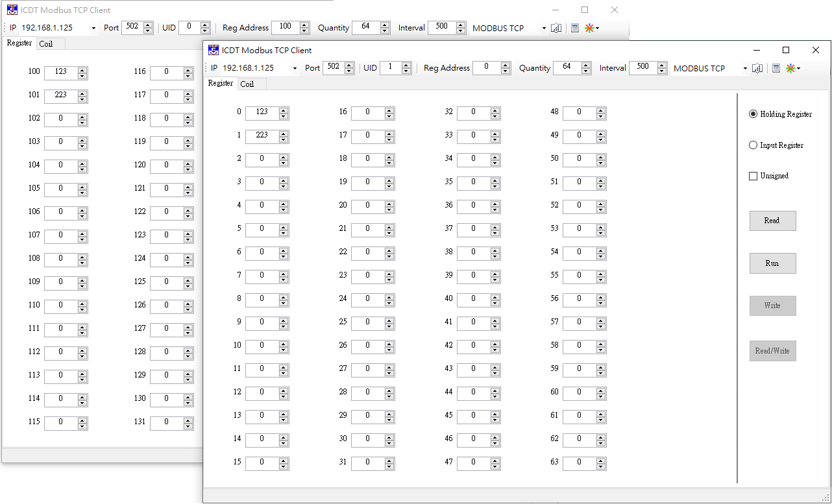Open the Coil tab in back window

(x=46, y=43)
